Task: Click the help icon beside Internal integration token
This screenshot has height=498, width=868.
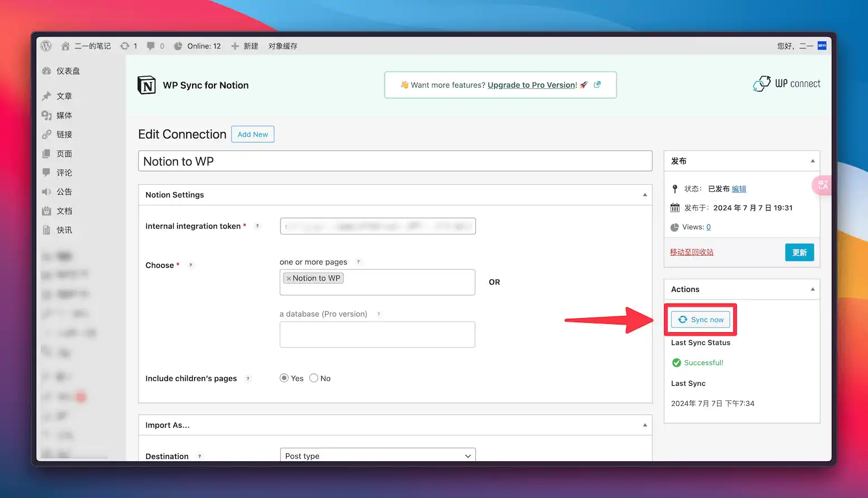Action: point(257,226)
